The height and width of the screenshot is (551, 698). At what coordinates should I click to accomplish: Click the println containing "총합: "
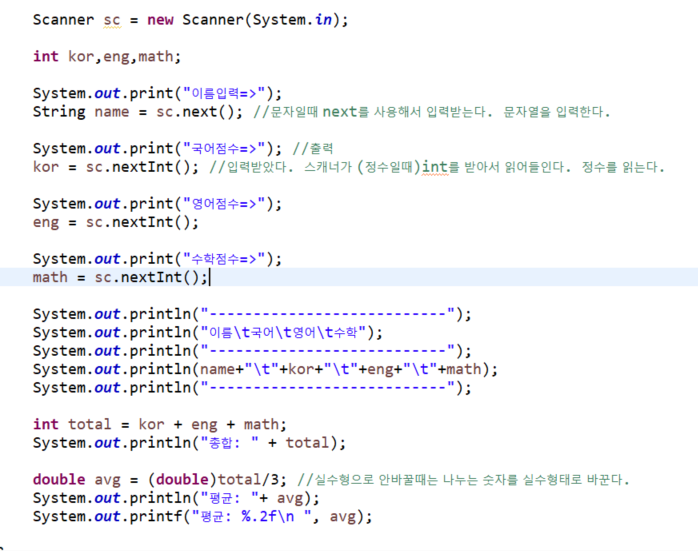189,443
